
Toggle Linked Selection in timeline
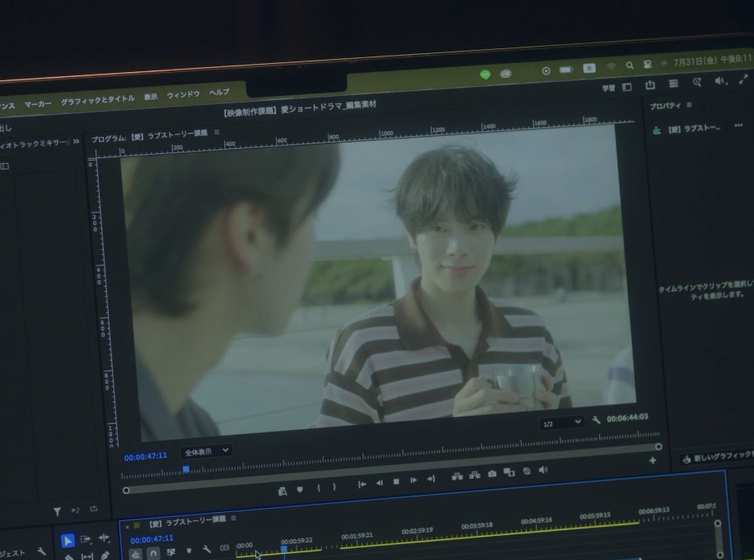click(x=171, y=552)
